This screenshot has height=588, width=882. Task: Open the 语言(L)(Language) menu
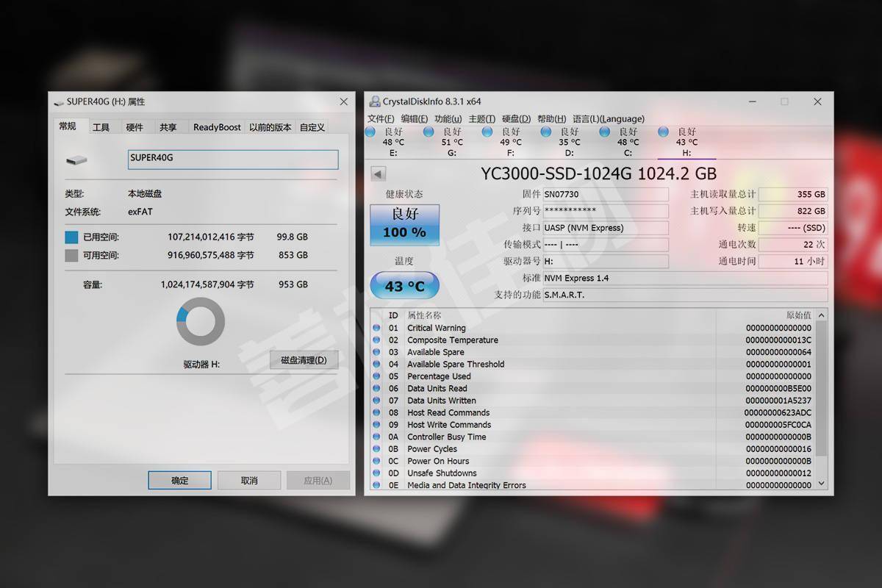609,118
